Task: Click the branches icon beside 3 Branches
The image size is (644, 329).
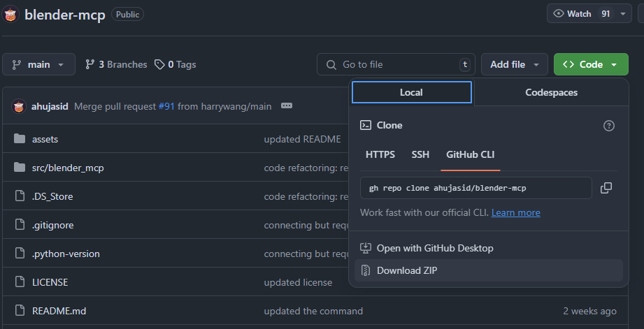Action: tap(90, 64)
